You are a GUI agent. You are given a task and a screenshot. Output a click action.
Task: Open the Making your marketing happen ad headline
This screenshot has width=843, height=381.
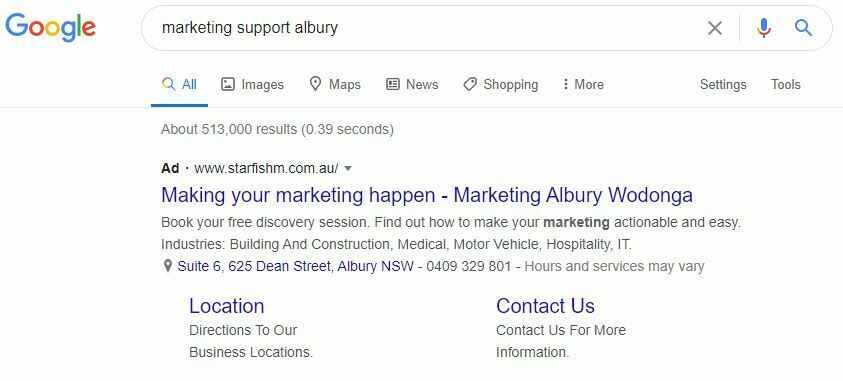(427, 195)
